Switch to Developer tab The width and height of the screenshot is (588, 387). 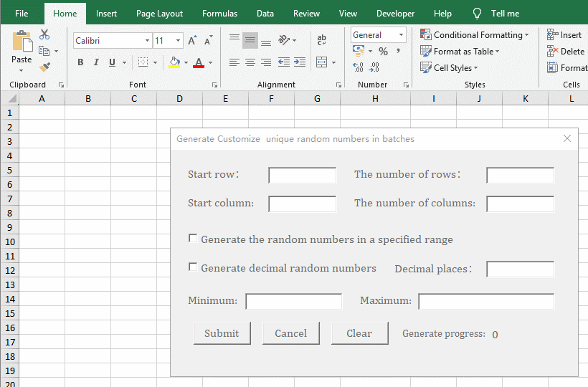[x=396, y=14]
